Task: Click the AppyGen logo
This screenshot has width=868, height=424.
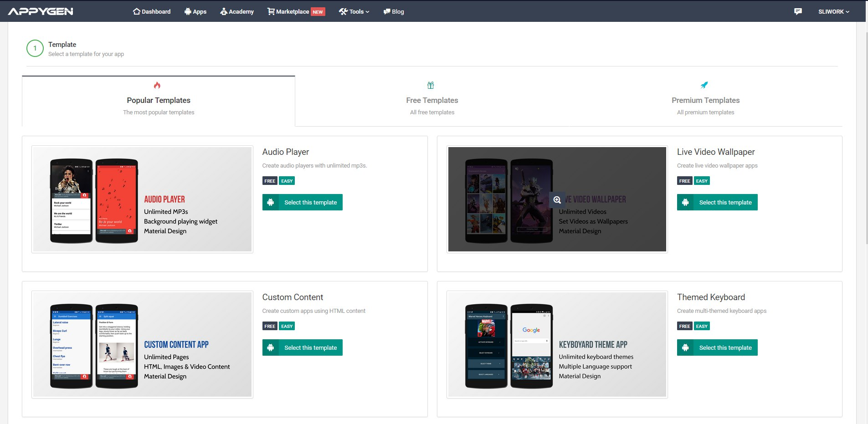Action: point(41,11)
